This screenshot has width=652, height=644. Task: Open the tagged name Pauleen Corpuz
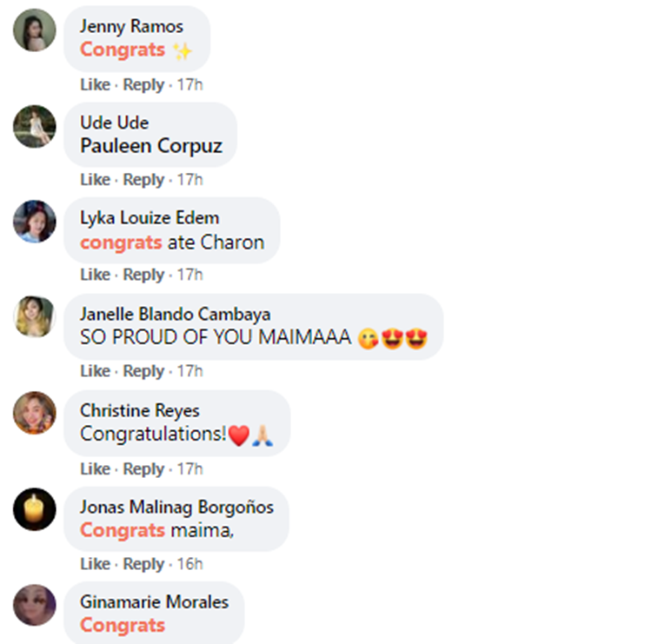tap(151, 146)
